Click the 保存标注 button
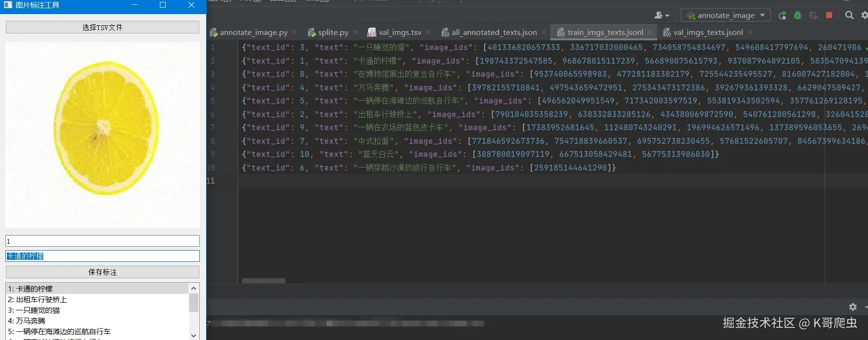 103,272
